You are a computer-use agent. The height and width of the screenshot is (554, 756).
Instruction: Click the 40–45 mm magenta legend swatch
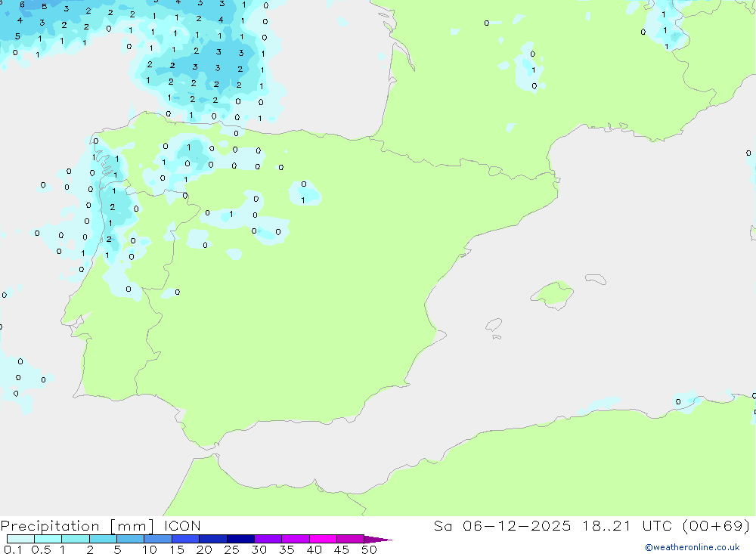(x=323, y=539)
